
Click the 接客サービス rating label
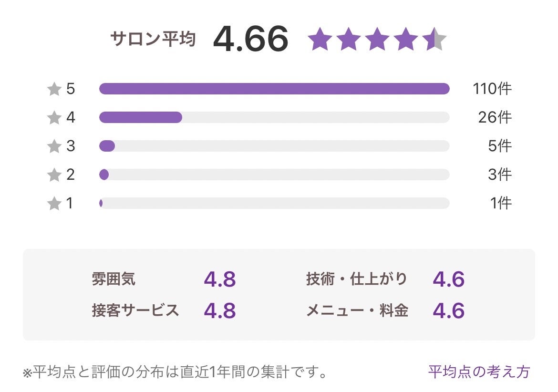coord(135,310)
